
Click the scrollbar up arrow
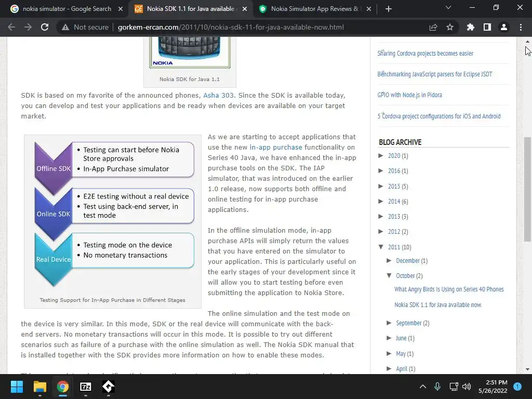527,42
